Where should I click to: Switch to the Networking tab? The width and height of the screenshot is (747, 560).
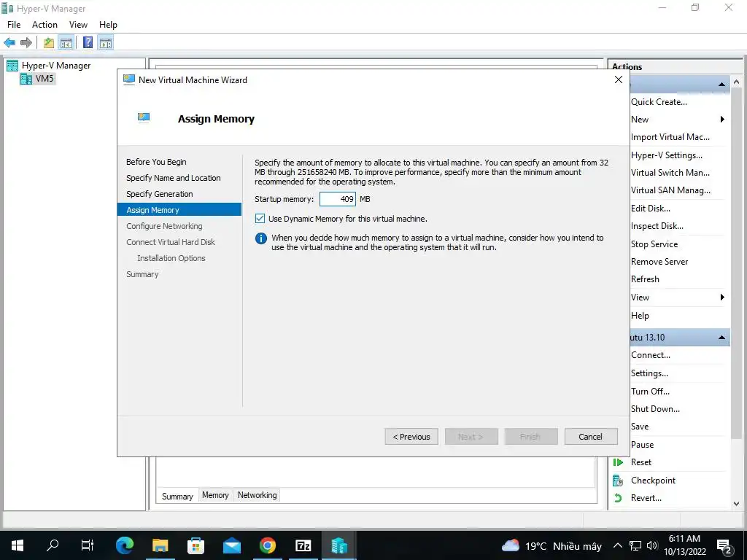point(258,495)
